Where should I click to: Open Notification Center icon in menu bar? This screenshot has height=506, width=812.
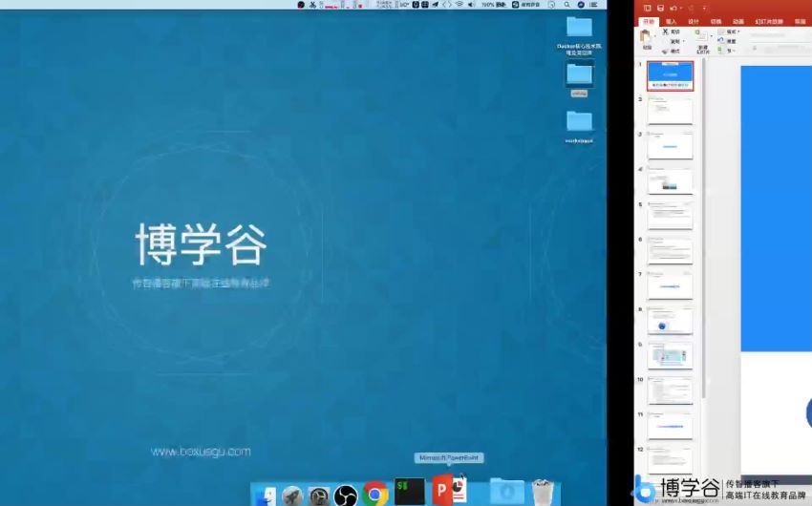tap(593, 4)
